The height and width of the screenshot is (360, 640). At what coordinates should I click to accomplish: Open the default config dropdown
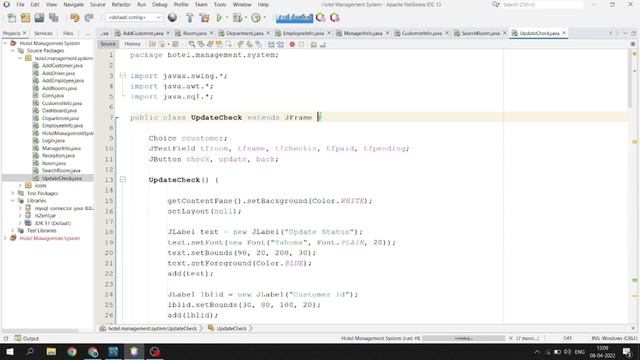[134, 18]
